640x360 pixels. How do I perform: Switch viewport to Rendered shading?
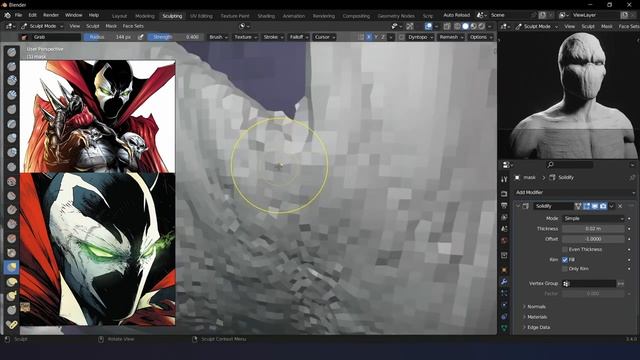482,26
